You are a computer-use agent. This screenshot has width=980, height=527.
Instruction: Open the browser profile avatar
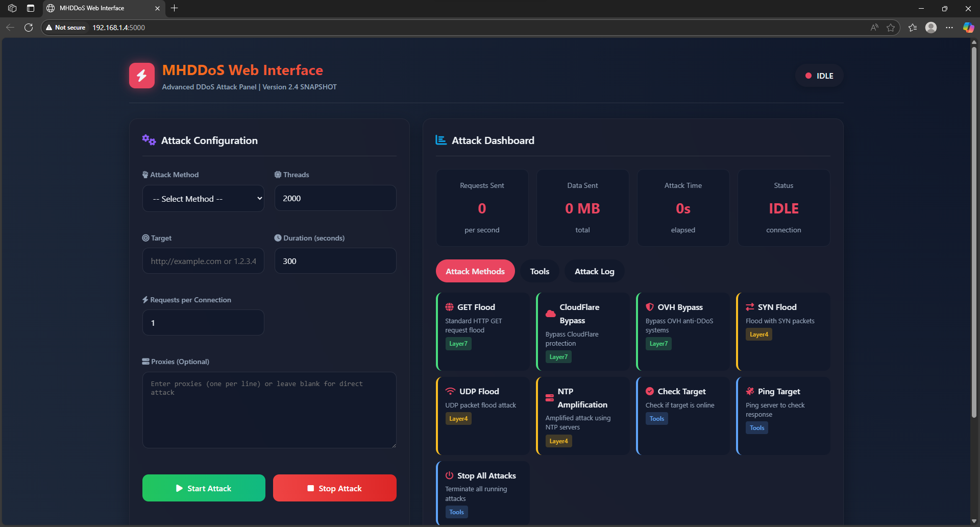[x=931, y=28]
